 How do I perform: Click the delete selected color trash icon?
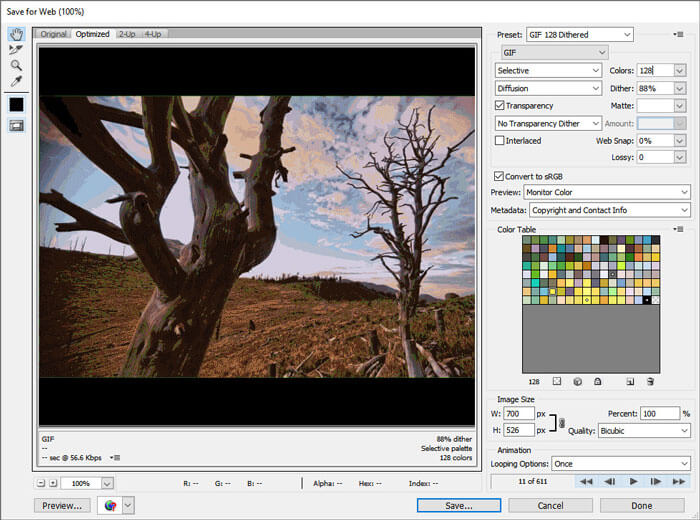point(650,381)
